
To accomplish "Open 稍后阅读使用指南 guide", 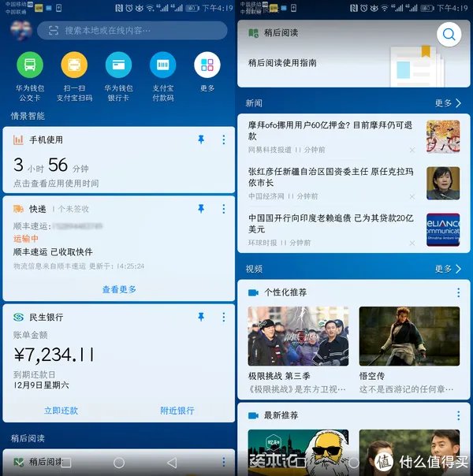I will tap(282, 63).
